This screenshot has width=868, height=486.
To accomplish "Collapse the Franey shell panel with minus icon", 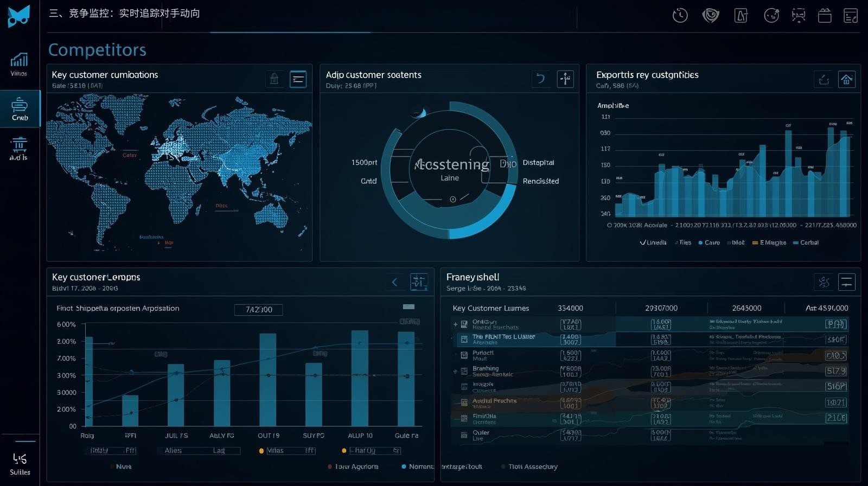I will pos(847,282).
